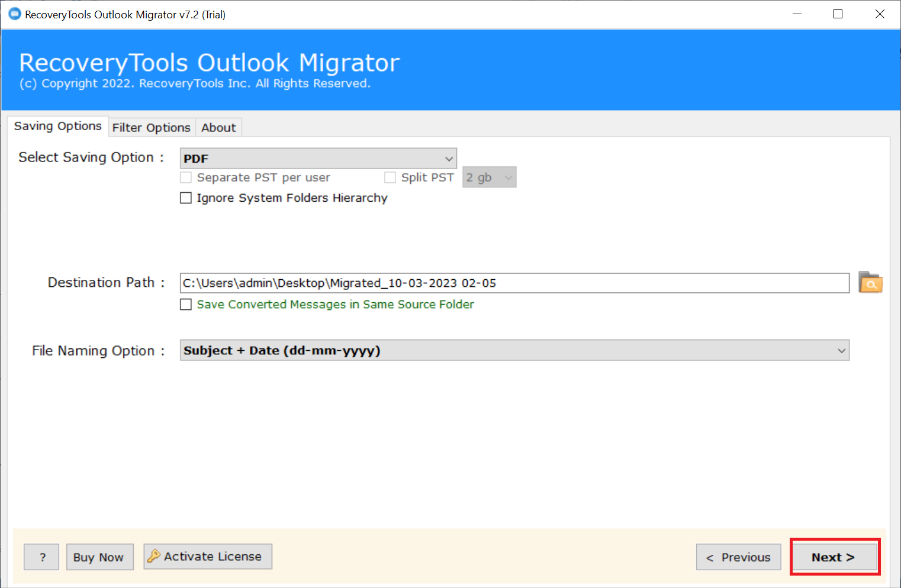Click the RecoveryTools app icon in the title bar
The image size is (901, 588).
(14, 14)
